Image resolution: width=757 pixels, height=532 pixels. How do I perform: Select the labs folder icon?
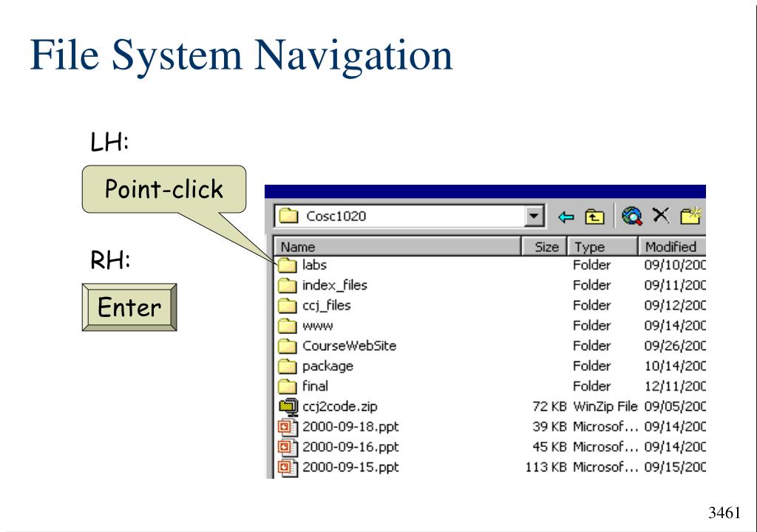[288, 265]
